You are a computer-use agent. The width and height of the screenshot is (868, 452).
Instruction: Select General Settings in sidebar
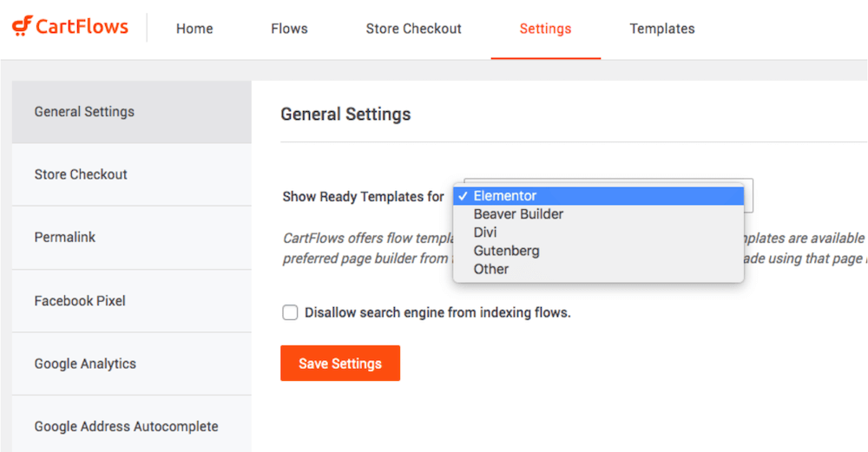132,112
